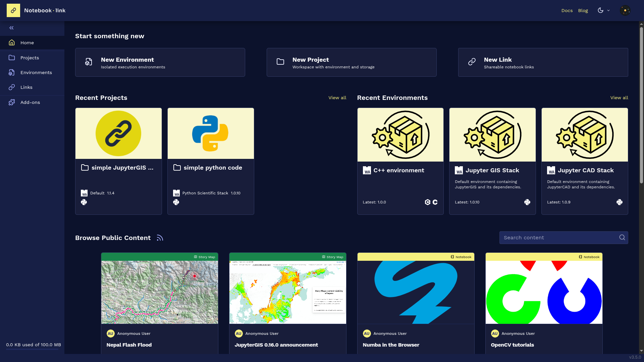Click the Nepal Flash Flood title
The image size is (644, 362).
click(129, 345)
